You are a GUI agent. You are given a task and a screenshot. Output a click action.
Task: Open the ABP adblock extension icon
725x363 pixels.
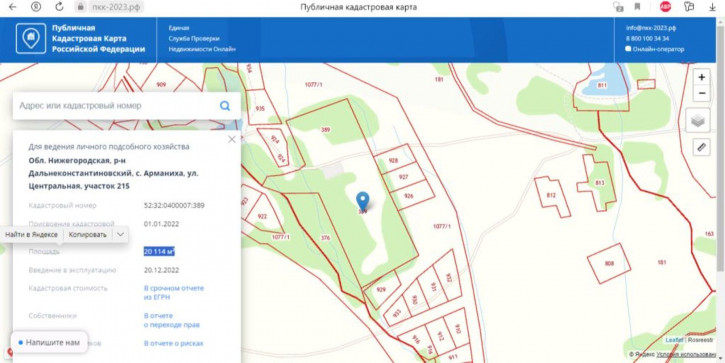pyautogui.click(x=665, y=6)
